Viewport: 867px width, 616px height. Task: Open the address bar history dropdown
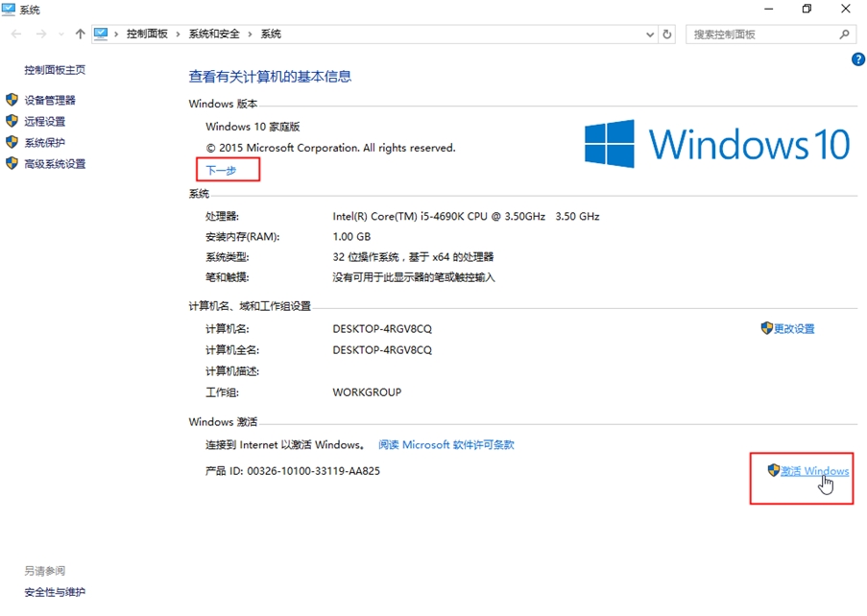pyautogui.click(x=650, y=35)
